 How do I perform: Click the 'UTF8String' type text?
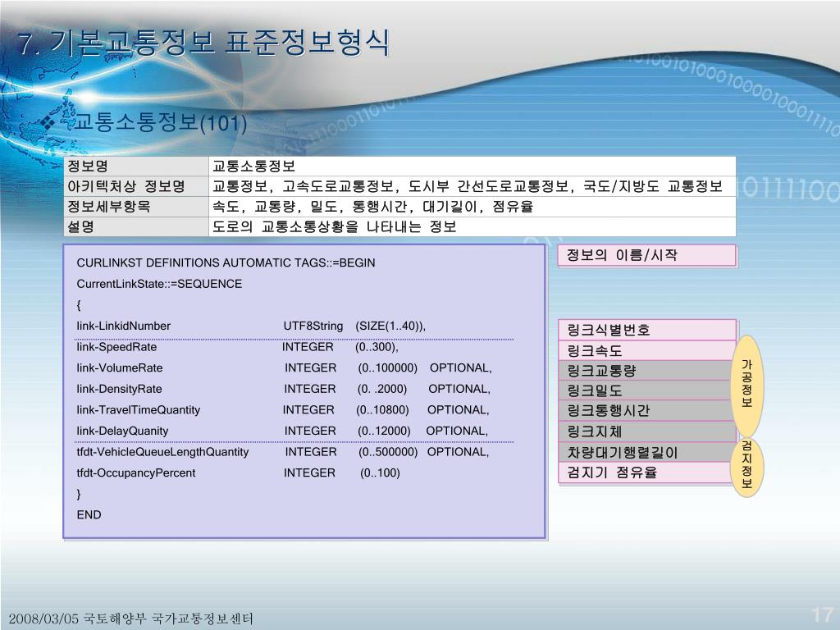[x=313, y=326]
